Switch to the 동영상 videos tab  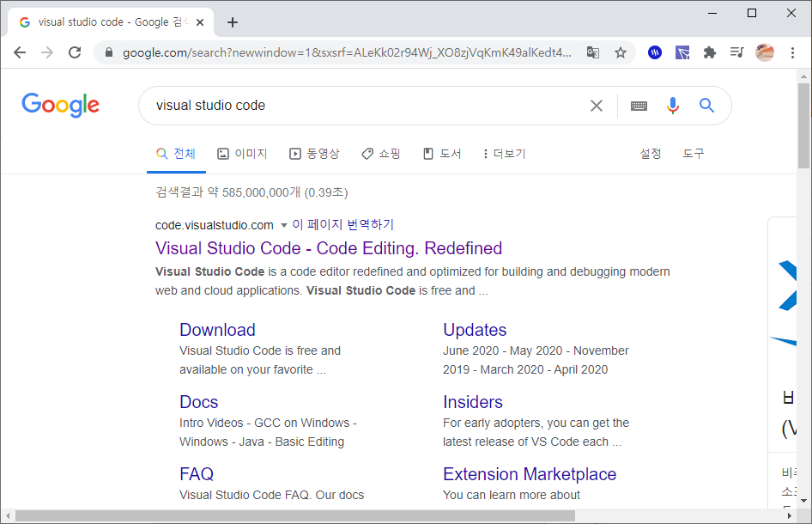coord(314,154)
